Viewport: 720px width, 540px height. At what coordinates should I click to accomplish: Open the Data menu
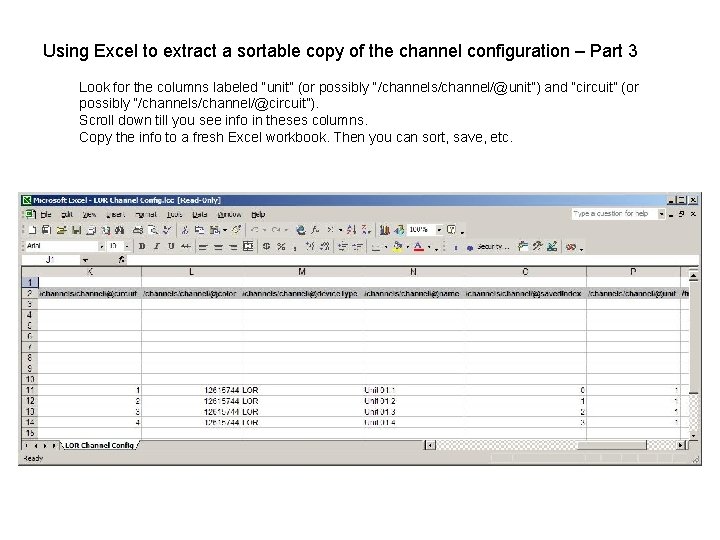point(200,214)
